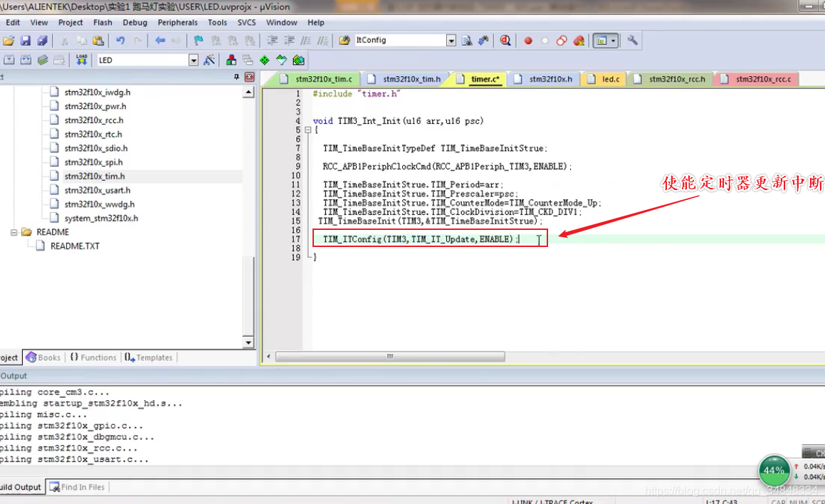Close the project panel with red X
Image resolution: width=825 pixels, height=504 pixels.
(x=249, y=77)
